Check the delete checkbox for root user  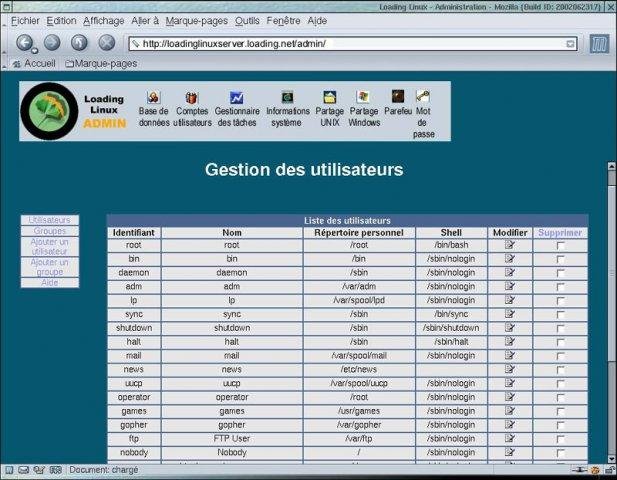click(560, 246)
